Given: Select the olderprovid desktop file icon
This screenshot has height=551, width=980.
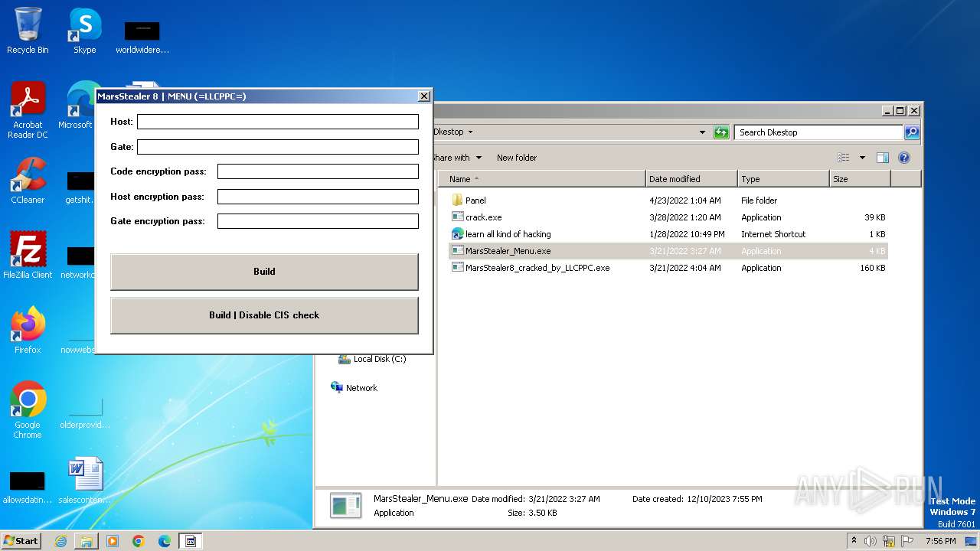Looking at the screenshot, I should click(85, 414).
